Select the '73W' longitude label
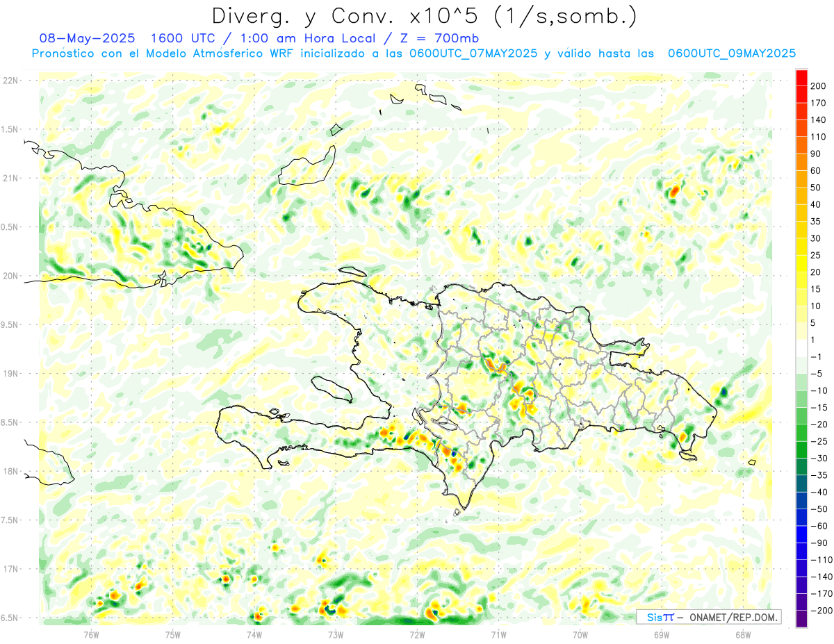834x644 pixels. [x=336, y=634]
